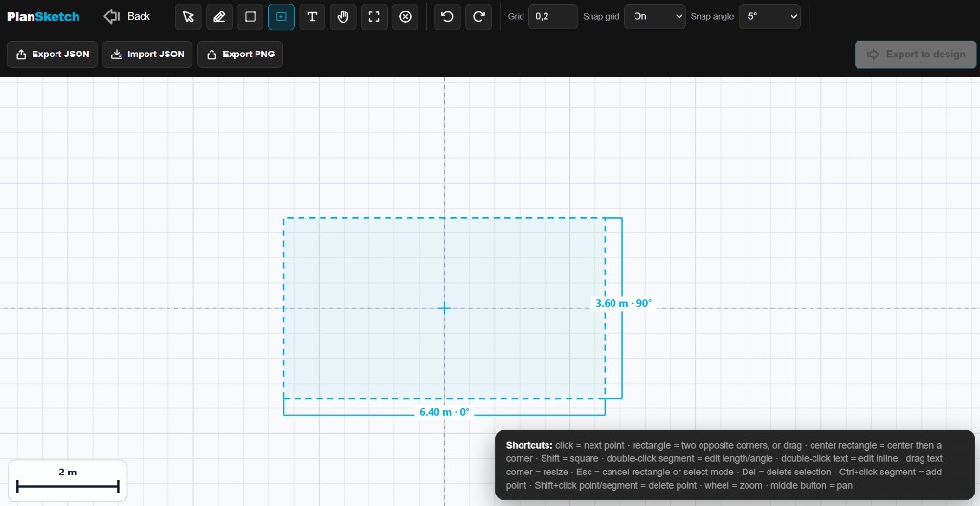Image resolution: width=980 pixels, height=506 pixels.
Task: Go back with the Back button
Action: pyautogui.click(x=127, y=17)
